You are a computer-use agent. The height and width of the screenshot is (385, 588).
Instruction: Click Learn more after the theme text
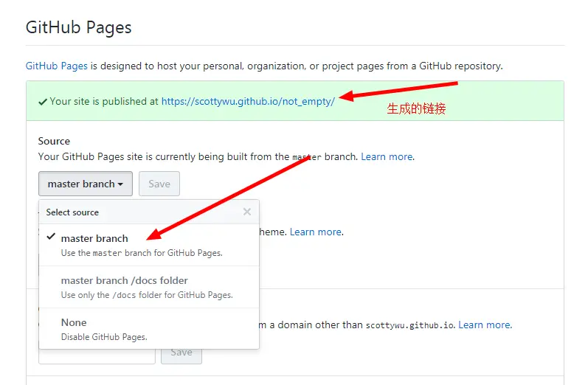click(316, 232)
